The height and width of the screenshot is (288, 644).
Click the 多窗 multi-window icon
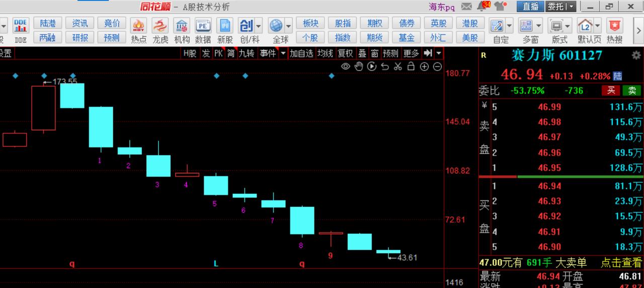[x=527, y=26]
